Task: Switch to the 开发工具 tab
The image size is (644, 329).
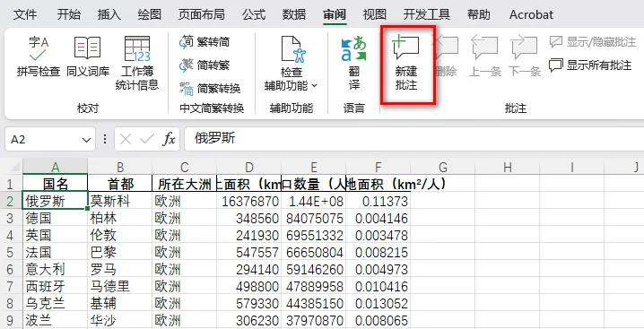Action: 427,14
